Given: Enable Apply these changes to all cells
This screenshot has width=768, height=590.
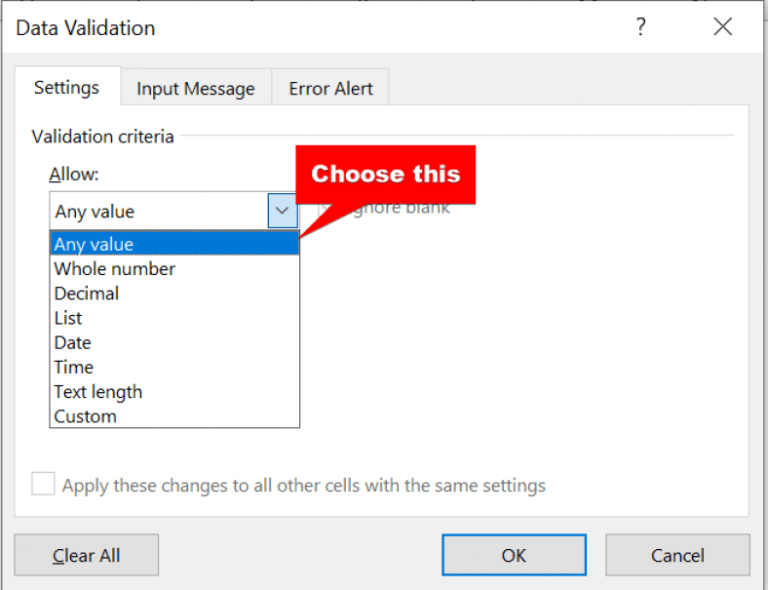Looking at the screenshot, I should tap(43, 485).
